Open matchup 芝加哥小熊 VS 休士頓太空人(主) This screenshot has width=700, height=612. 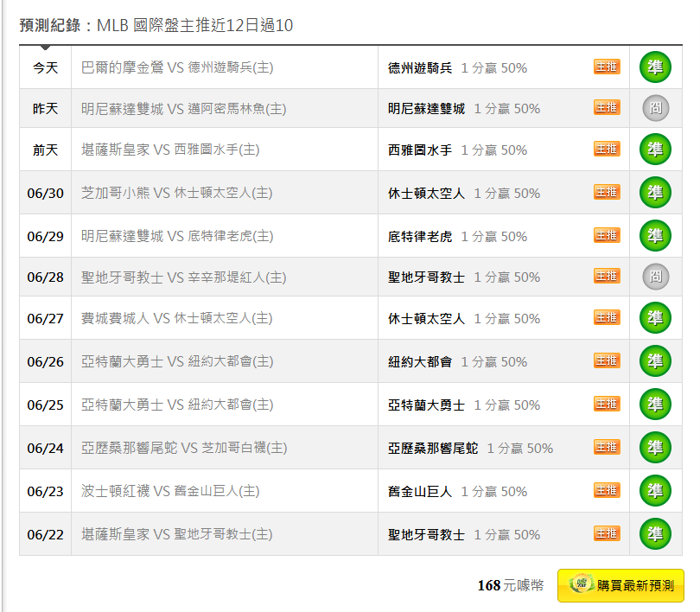(177, 193)
